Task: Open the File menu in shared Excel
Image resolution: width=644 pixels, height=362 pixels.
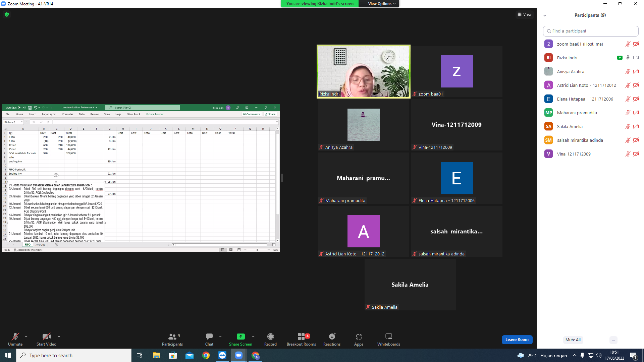Action: (7, 114)
